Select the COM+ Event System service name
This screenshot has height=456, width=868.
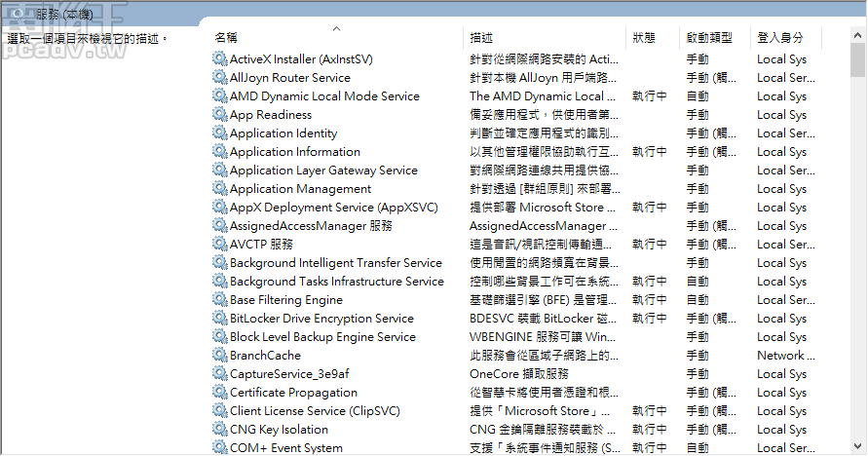click(x=286, y=448)
